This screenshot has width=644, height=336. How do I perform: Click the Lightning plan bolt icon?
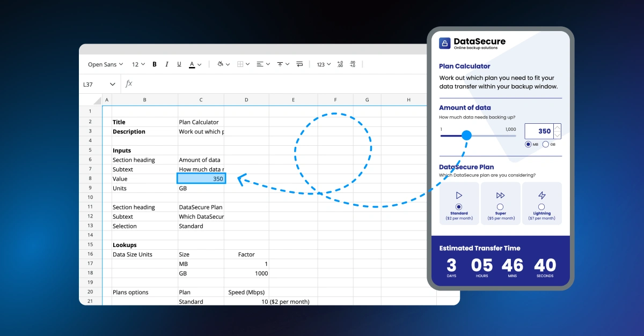541,196
